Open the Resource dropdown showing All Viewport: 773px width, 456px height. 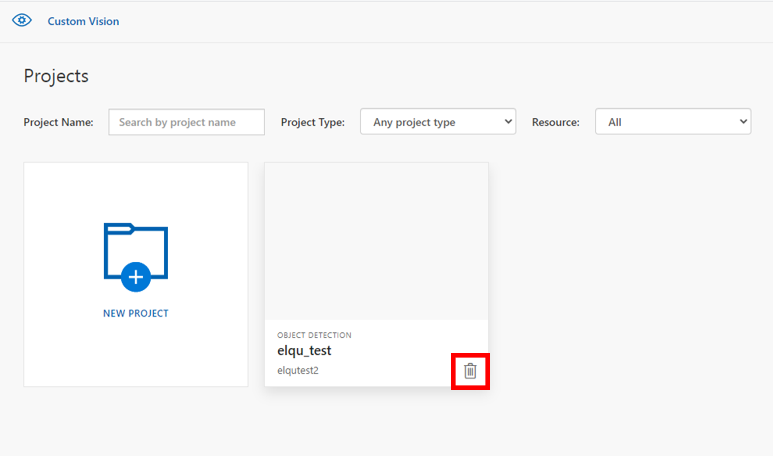point(673,121)
